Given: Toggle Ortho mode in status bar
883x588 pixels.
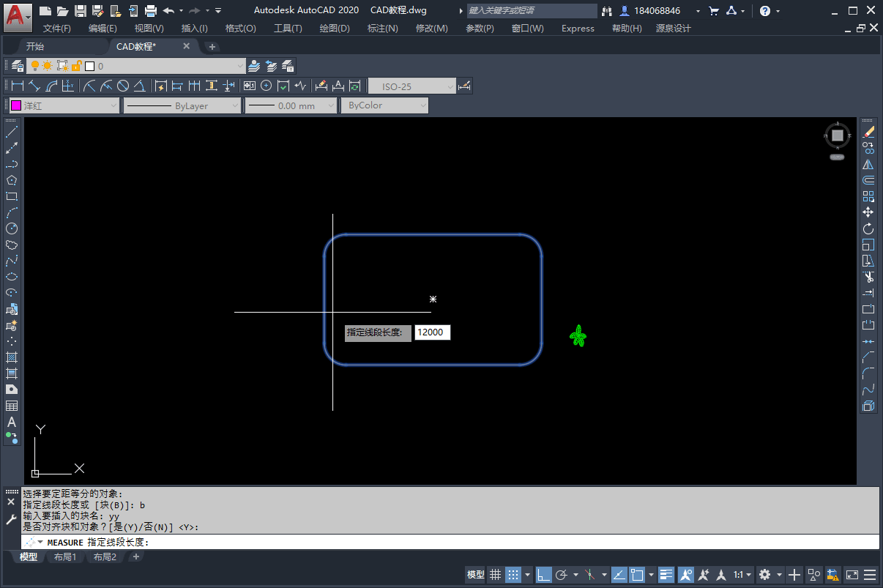Looking at the screenshot, I should coord(543,575).
